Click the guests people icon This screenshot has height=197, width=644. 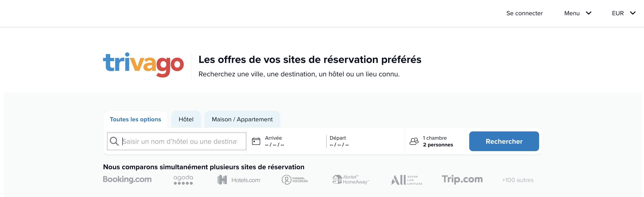pos(414,141)
